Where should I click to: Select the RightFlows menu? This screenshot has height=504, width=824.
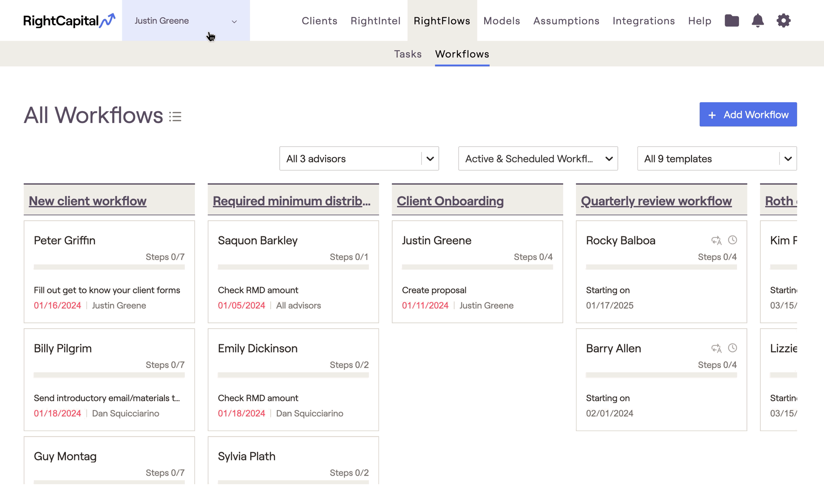point(442,21)
